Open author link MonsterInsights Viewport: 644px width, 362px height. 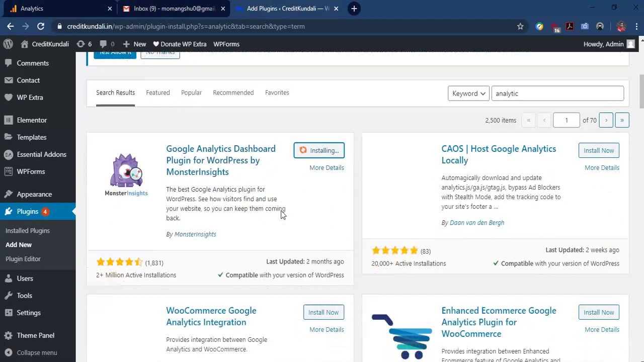click(195, 234)
